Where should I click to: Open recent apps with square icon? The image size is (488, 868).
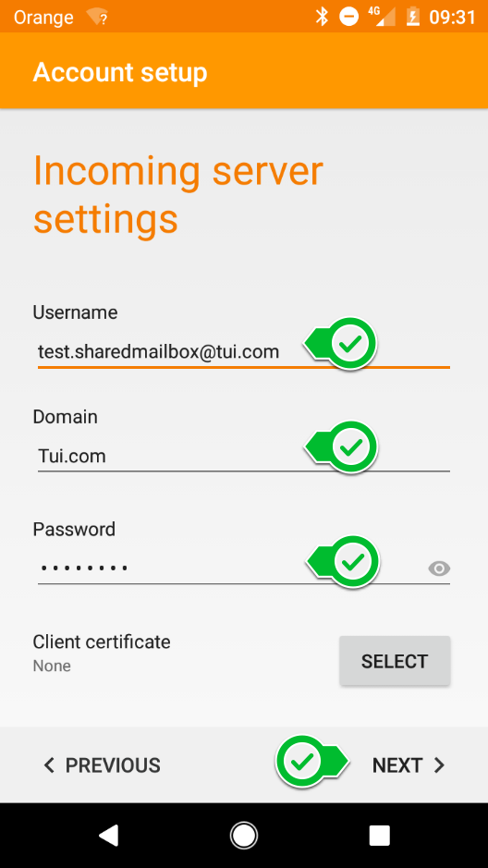pyautogui.click(x=380, y=836)
